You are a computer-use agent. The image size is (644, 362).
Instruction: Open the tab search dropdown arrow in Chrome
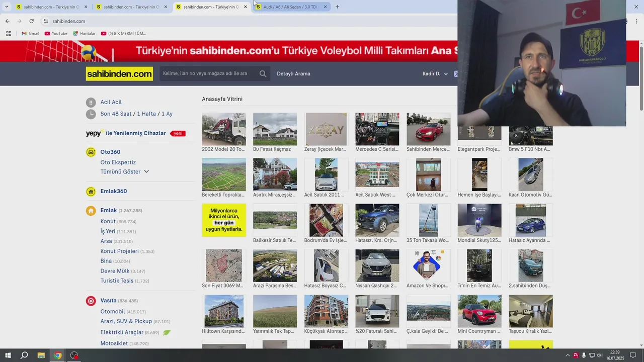click(7, 7)
